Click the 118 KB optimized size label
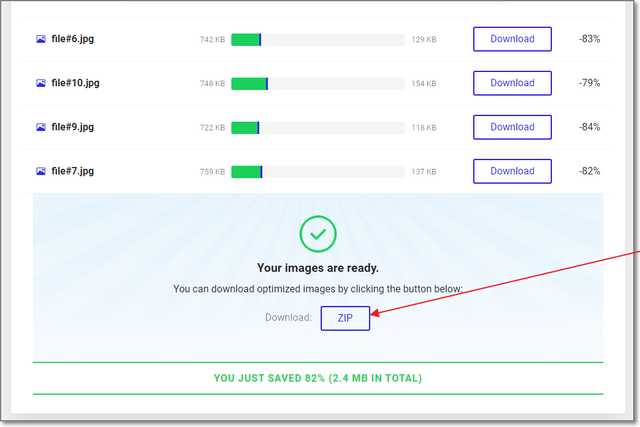The height and width of the screenshot is (427, 640). (423, 128)
